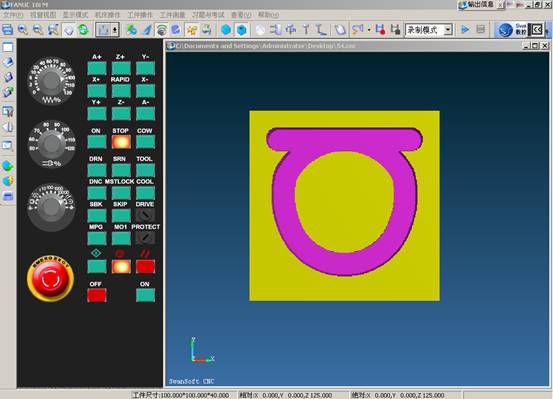
Task: Expand the arrow next to flag icon
Action: pos(369,30)
